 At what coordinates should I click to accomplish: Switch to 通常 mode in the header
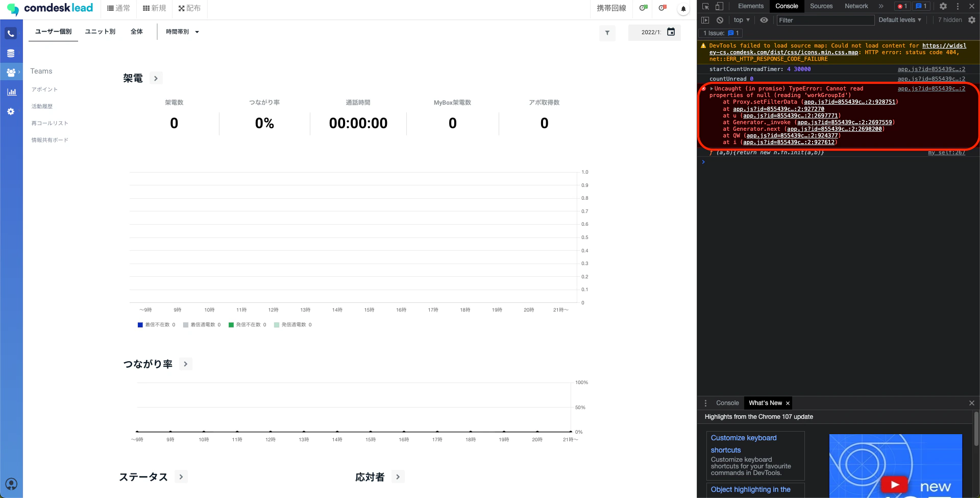pyautogui.click(x=118, y=8)
